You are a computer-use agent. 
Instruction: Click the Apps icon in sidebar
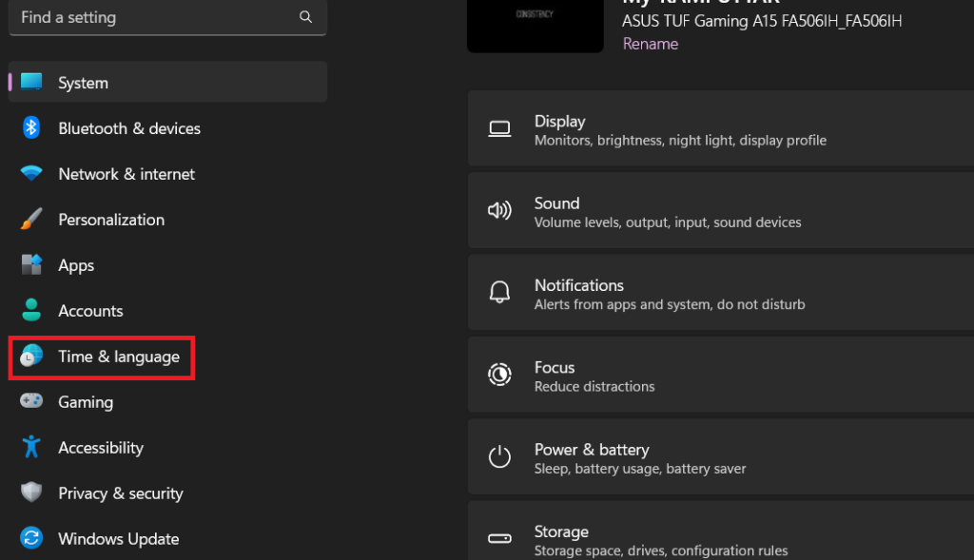pos(31,265)
